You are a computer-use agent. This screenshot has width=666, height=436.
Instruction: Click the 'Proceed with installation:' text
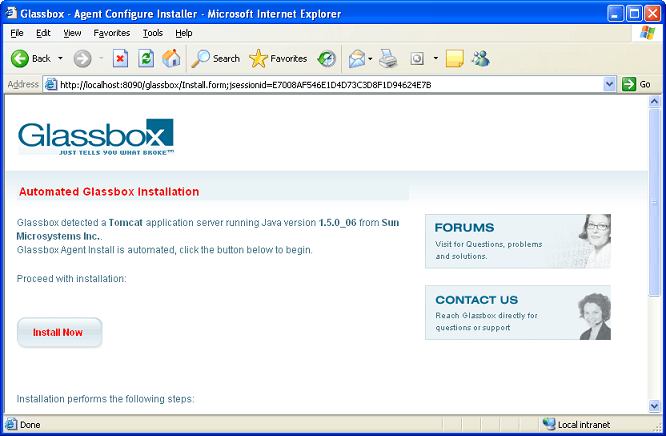(71, 279)
